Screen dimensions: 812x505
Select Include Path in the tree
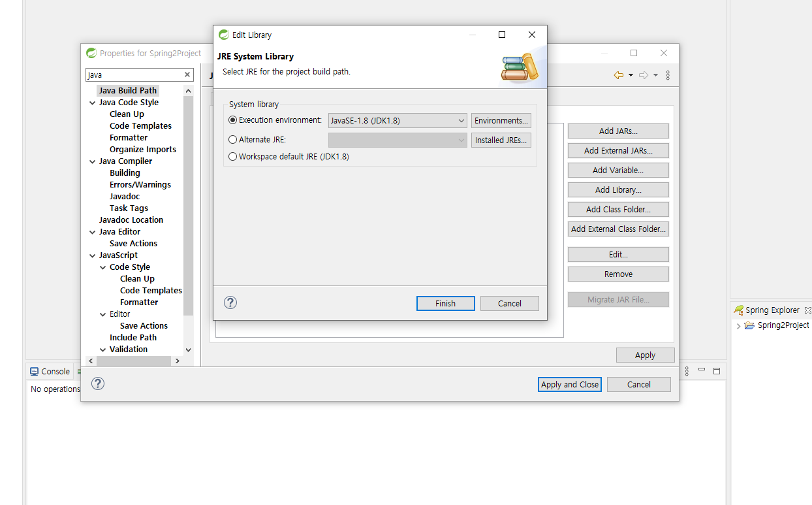(x=133, y=338)
